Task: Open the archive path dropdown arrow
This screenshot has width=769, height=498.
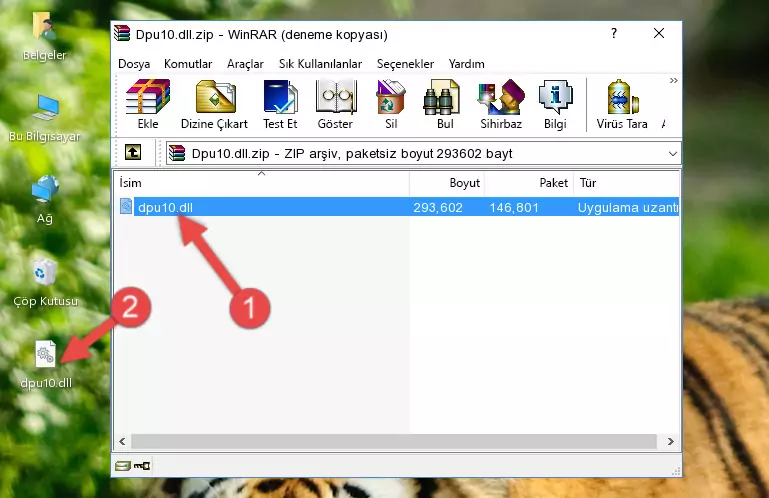Action: (673, 154)
